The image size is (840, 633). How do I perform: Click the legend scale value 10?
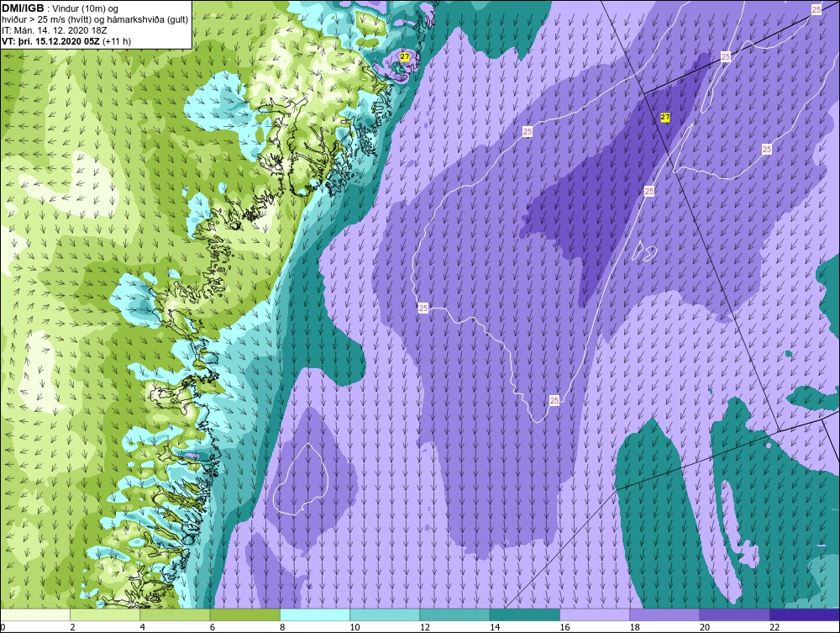(x=354, y=627)
